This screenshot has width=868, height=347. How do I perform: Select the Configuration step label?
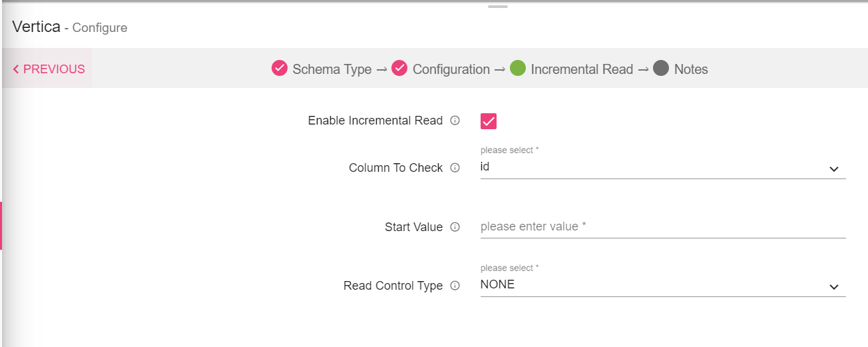[x=451, y=69]
